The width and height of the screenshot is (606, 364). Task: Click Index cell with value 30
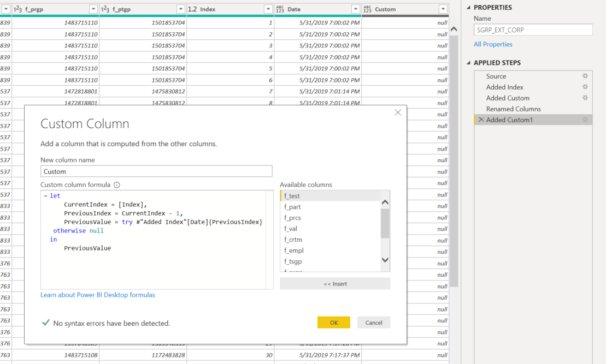[230, 355]
